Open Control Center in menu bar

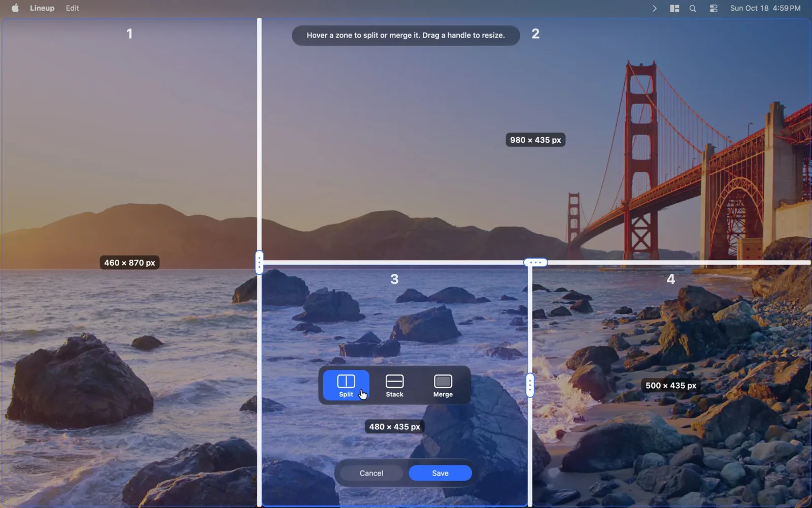[714, 8]
